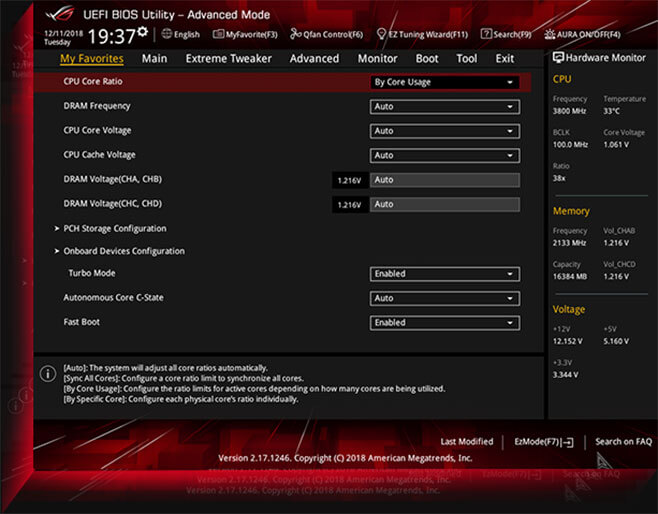Open Fast Boot dropdown
658x514 pixels.
(x=444, y=323)
